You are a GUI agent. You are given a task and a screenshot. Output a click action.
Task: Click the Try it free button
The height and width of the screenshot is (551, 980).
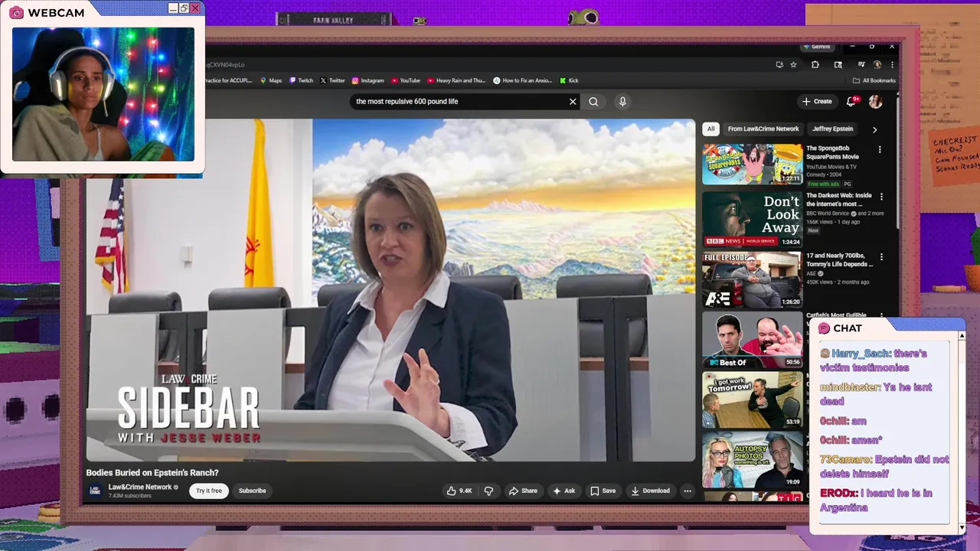[209, 491]
